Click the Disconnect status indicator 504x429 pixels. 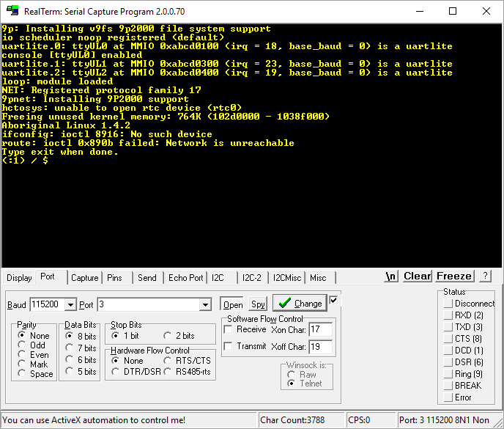click(448, 304)
